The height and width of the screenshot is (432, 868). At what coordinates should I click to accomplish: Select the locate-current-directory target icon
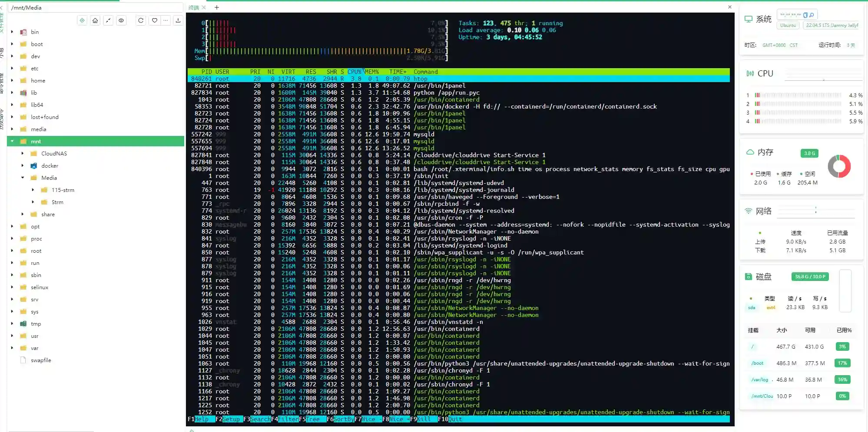click(82, 20)
